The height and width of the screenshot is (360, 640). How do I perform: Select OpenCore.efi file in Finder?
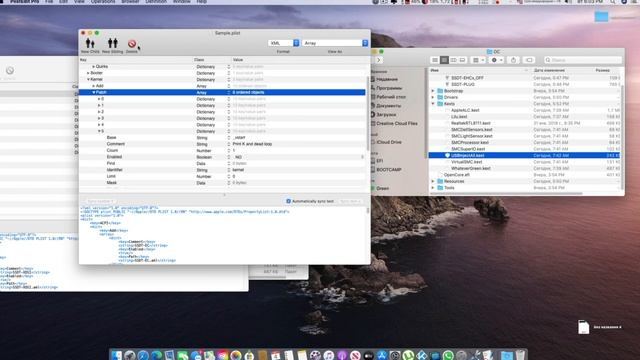456,175
